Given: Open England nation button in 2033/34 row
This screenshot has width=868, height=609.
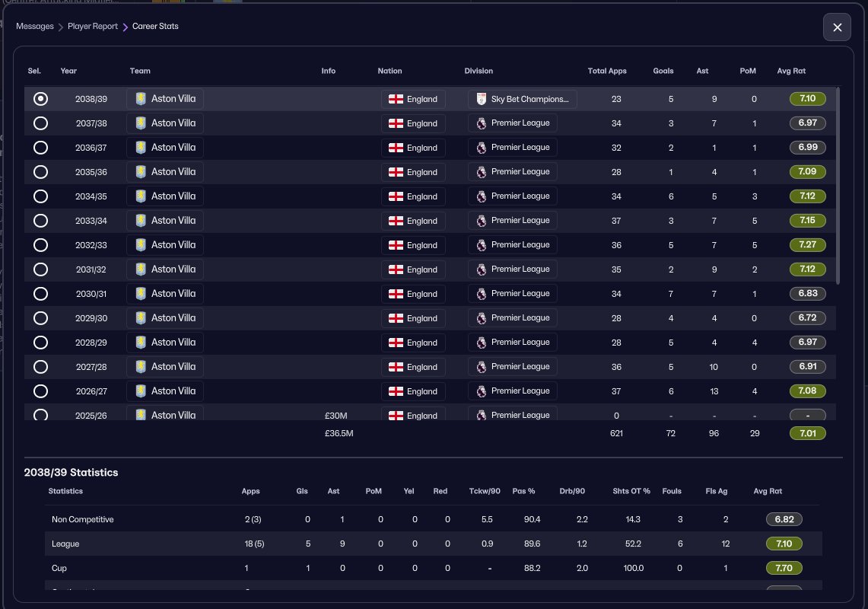Looking at the screenshot, I should pos(413,221).
